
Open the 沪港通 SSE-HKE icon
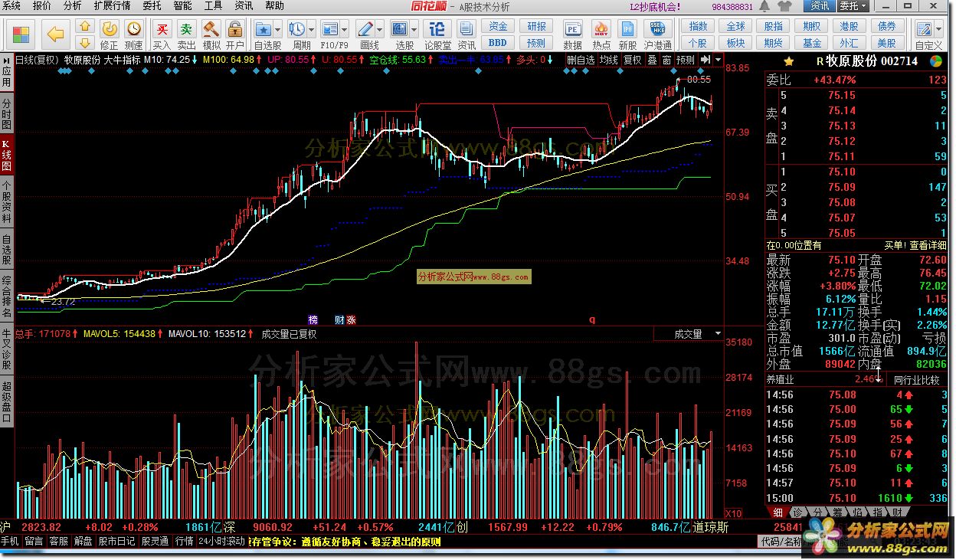tap(657, 34)
